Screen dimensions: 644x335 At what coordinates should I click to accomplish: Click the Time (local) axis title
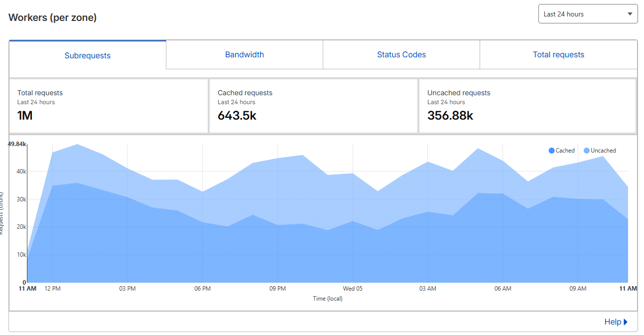[327, 299]
